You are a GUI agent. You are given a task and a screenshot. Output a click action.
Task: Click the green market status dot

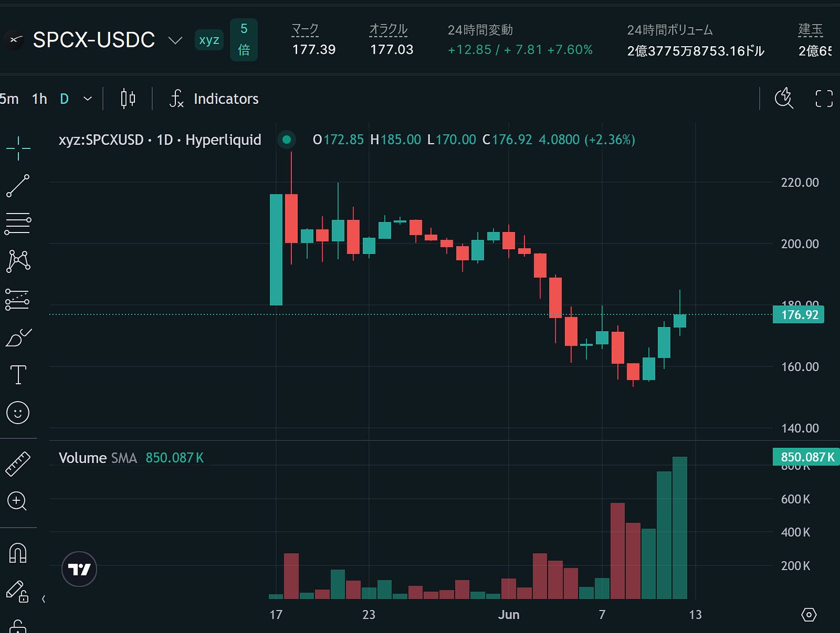pos(287,140)
